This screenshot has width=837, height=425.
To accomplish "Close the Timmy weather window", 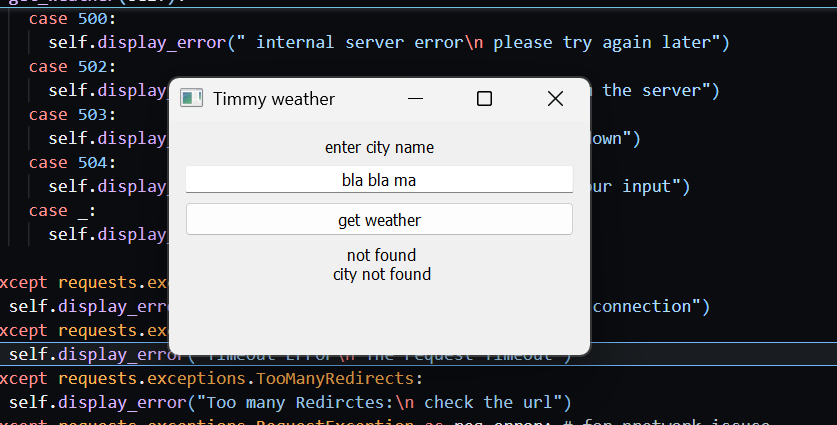I will tap(555, 99).
